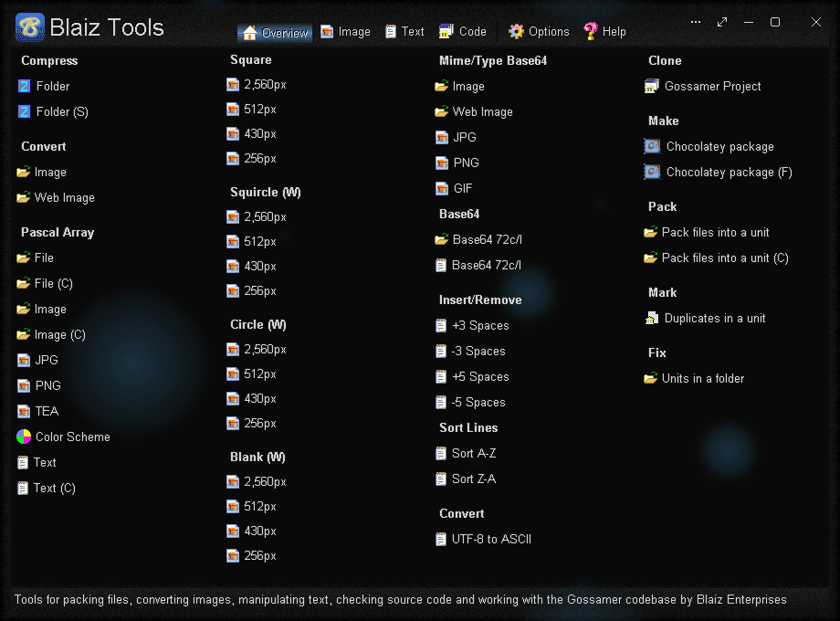Click the Mime/Type Base64 PNG picture icon
The width and height of the screenshot is (840, 621).
pos(441,163)
